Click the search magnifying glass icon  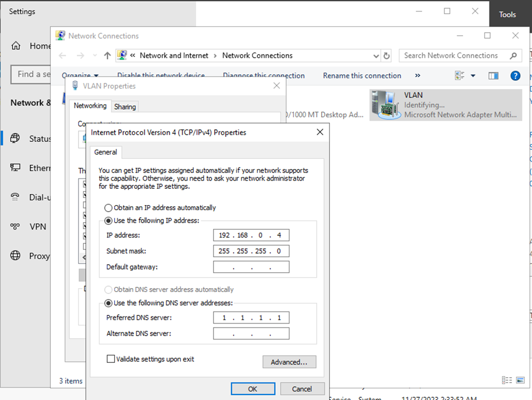(513, 55)
